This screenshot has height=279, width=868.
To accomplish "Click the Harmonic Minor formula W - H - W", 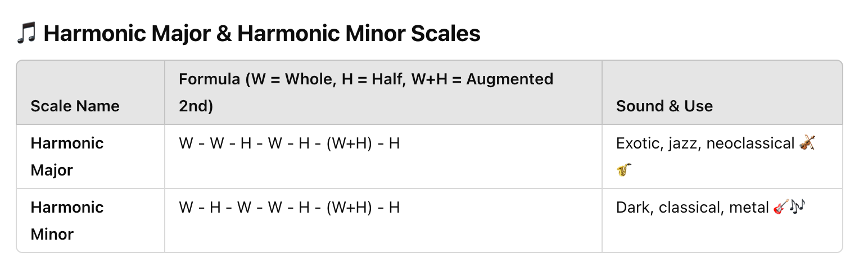I will coord(289,208).
